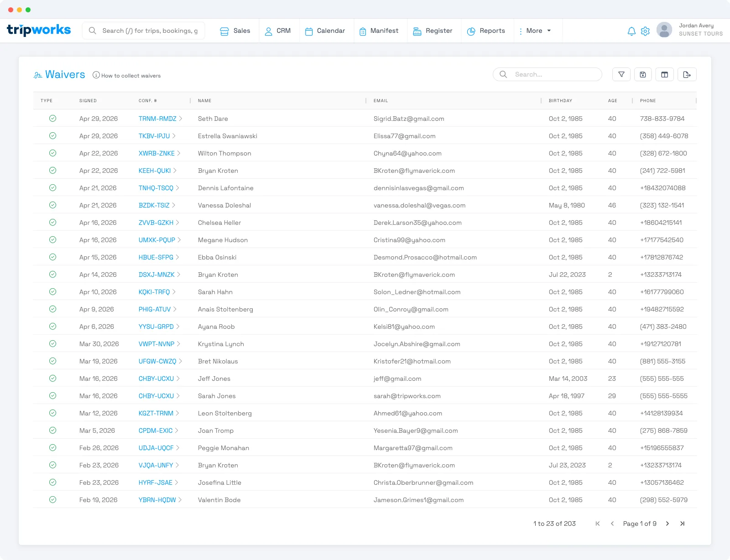Image resolution: width=730 pixels, height=560 pixels.
Task: Click the signed status icon for Joan Tromp
Action: point(53,430)
